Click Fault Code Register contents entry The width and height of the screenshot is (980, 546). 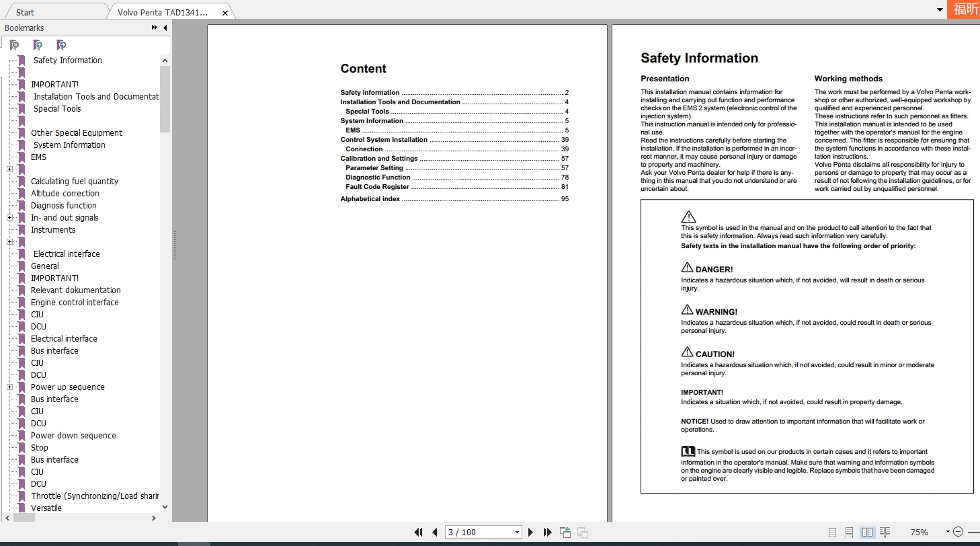tap(377, 187)
